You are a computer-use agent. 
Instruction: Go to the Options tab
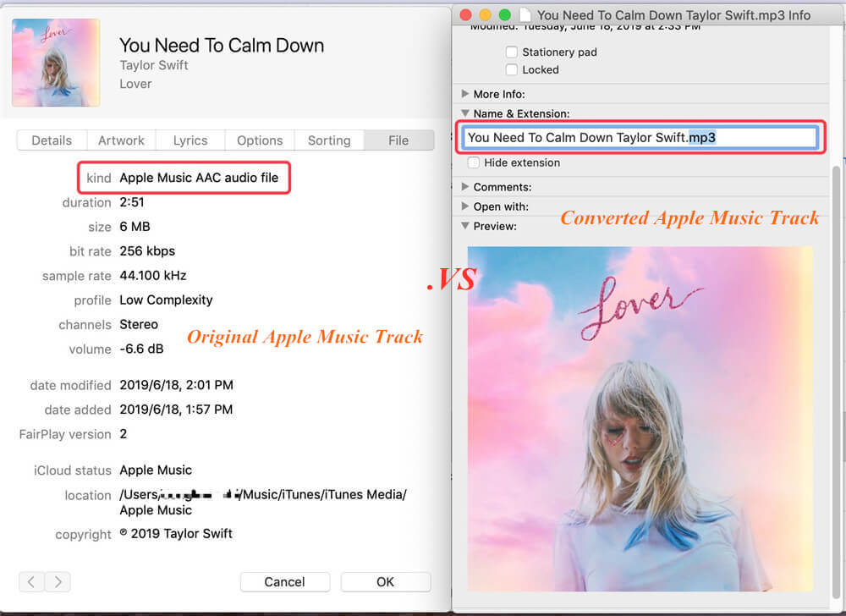260,140
